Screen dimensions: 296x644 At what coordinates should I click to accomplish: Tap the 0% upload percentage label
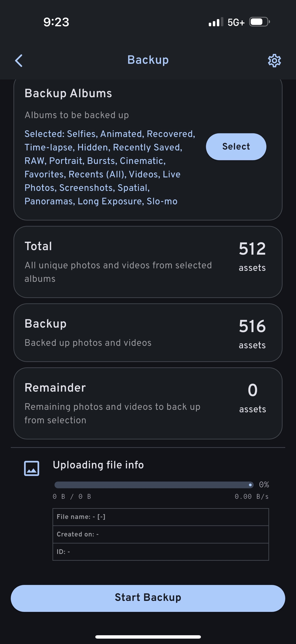pos(264,485)
